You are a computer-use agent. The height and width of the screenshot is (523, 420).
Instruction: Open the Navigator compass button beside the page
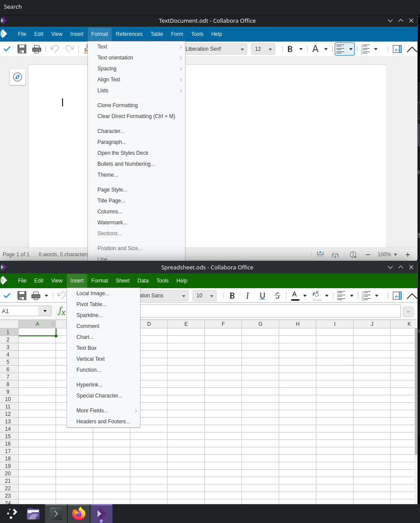coord(17,77)
